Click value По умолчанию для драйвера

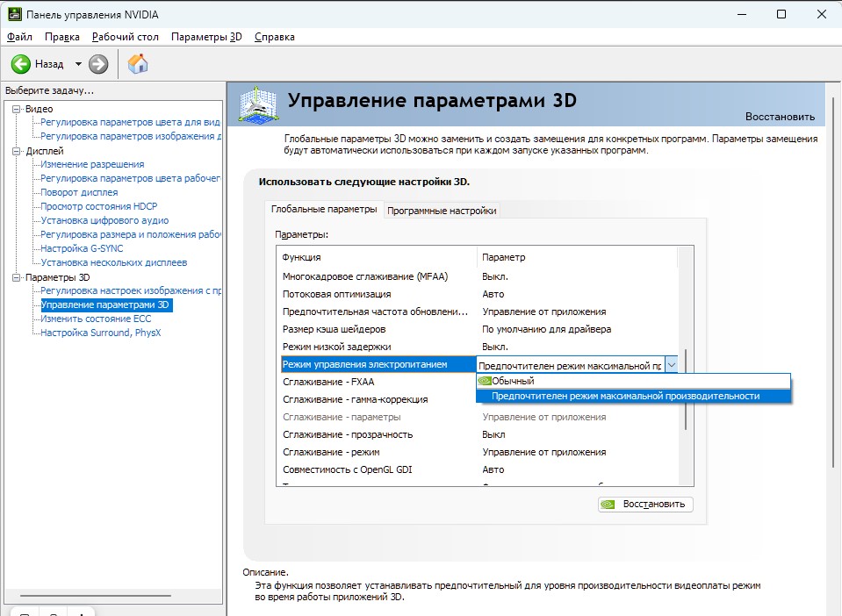click(x=547, y=329)
